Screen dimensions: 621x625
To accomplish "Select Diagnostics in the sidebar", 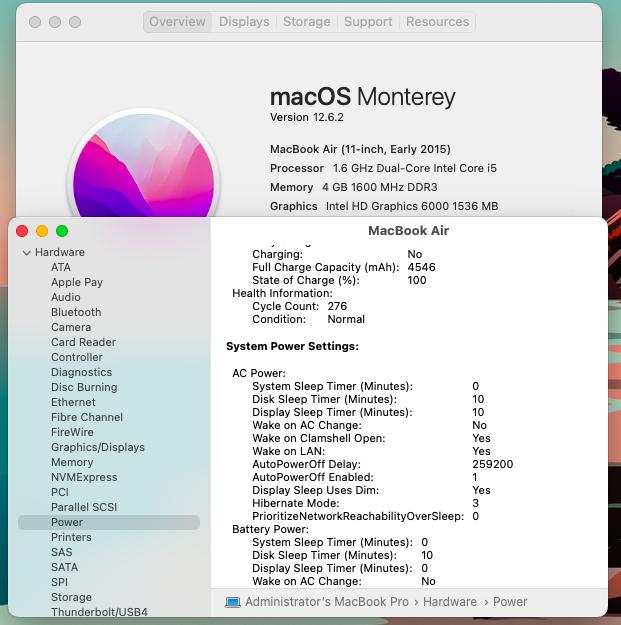I will pos(81,372).
